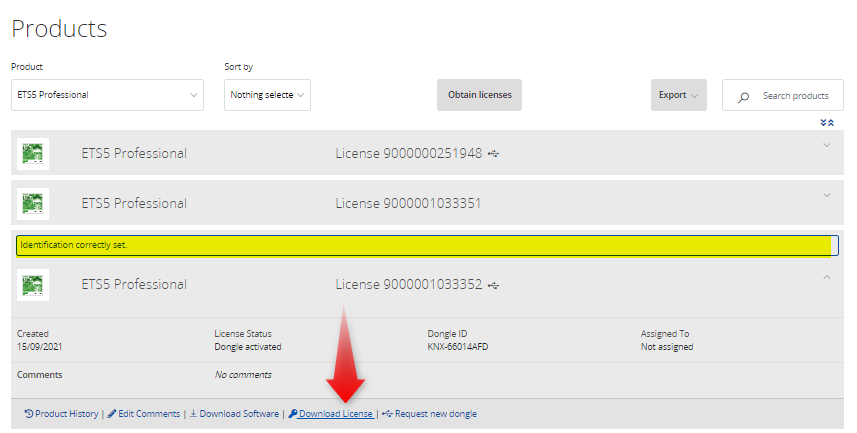The height and width of the screenshot is (433, 857).
Task: Click the ETS5 Professional name in the first row
Action: coord(134,154)
